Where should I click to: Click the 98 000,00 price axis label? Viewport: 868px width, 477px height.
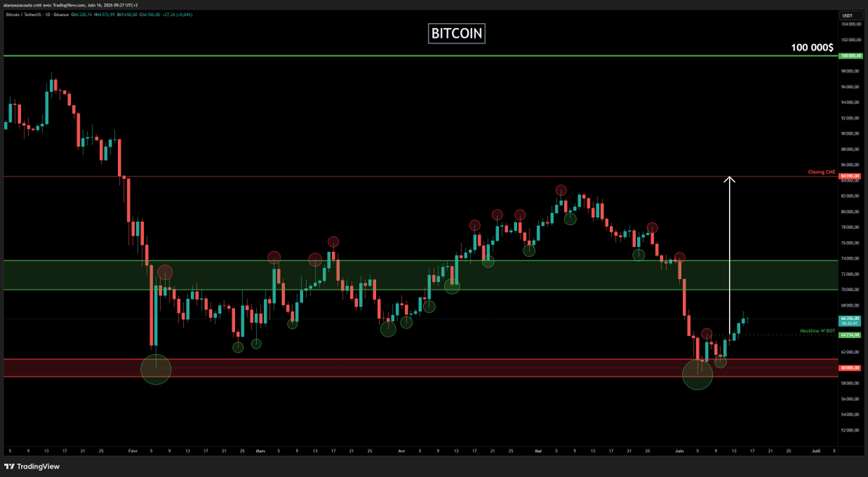pos(850,71)
